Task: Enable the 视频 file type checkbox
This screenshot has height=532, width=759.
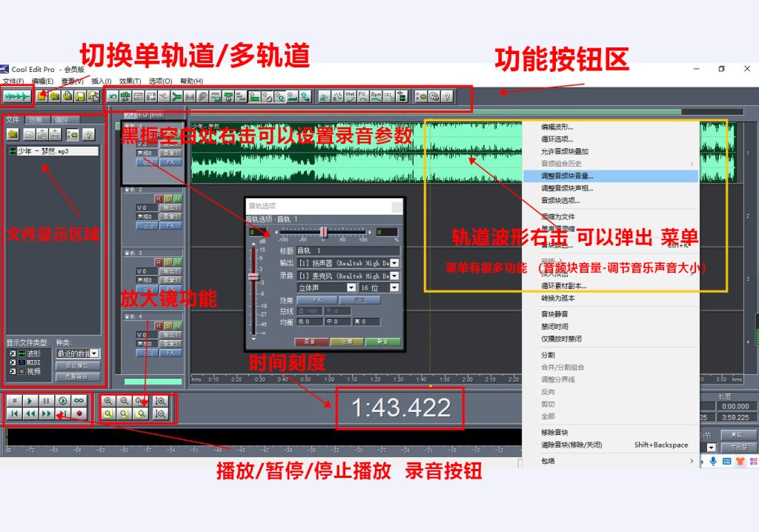Action: (x=12, y=370)
